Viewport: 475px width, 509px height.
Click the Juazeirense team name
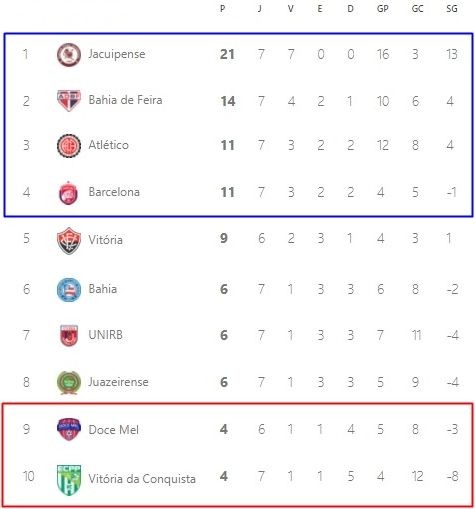[x=118, y=382]
